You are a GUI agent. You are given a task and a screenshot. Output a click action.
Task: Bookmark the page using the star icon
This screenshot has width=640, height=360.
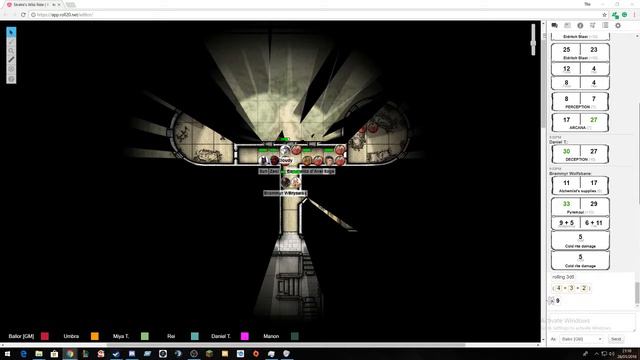[604, 15]
